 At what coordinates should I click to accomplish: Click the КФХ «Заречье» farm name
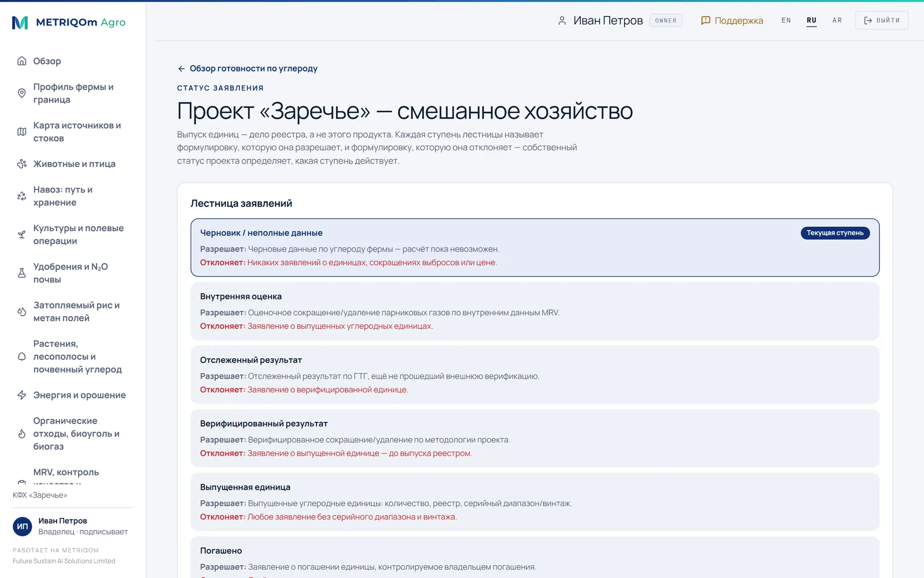pos(40,495)
